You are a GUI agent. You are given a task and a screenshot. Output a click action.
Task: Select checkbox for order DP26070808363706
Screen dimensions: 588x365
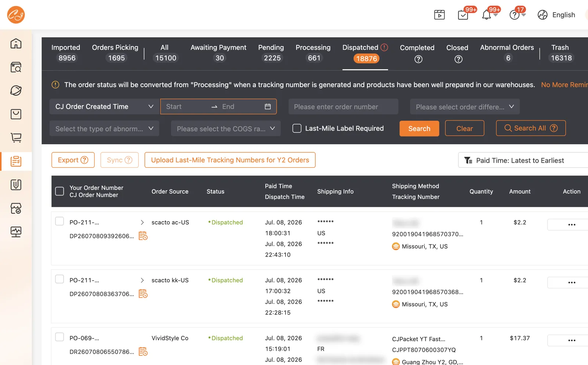59,279
